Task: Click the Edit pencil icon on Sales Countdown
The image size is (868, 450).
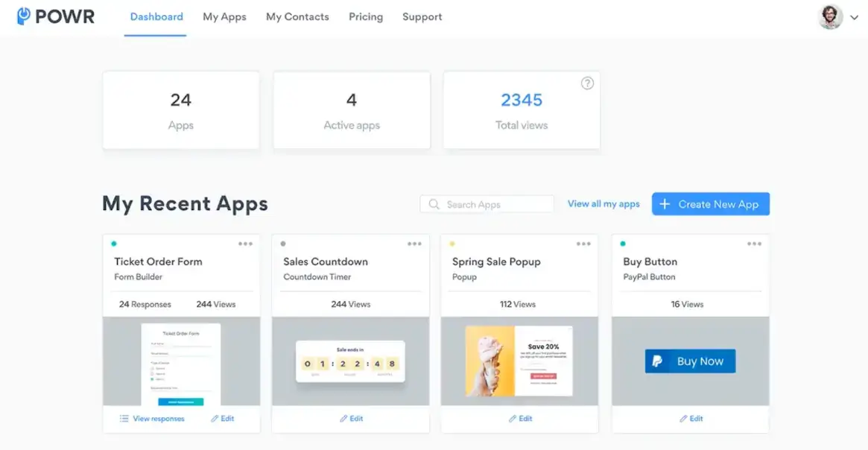Action: pyautogui.click(x=342, y=418)
